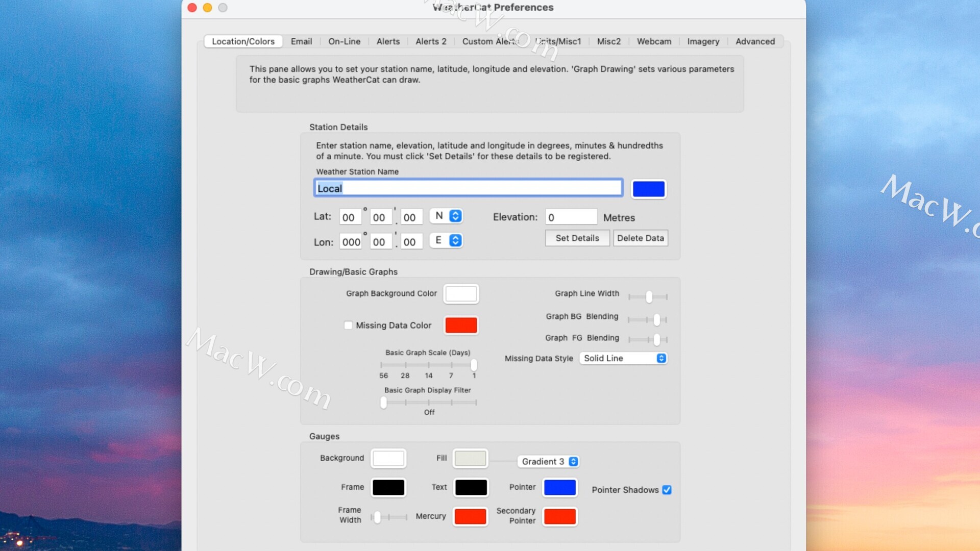Open the Advanced preferences tab
980x551 pixels.
coord(755,41)
